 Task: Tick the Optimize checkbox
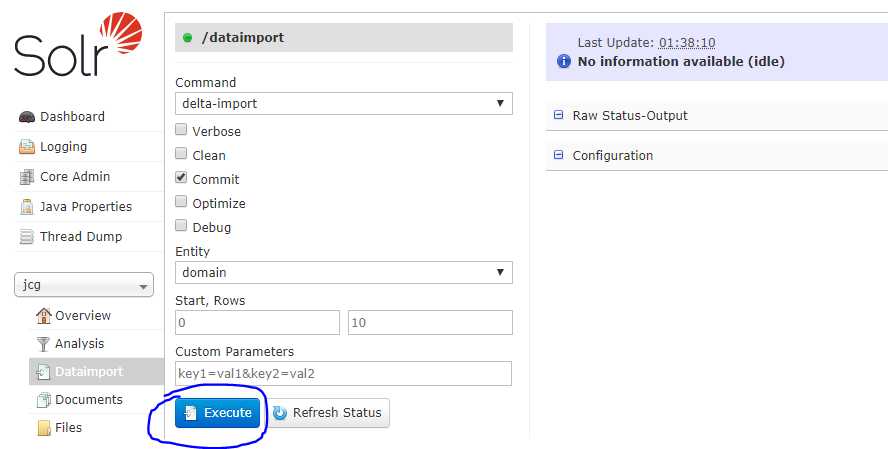pos(181,202)
